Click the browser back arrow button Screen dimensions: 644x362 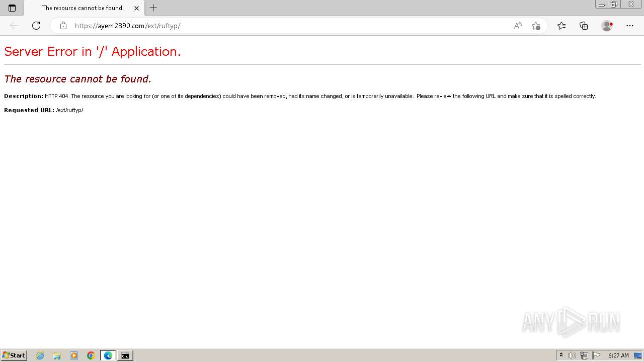[x=14, y=26]
